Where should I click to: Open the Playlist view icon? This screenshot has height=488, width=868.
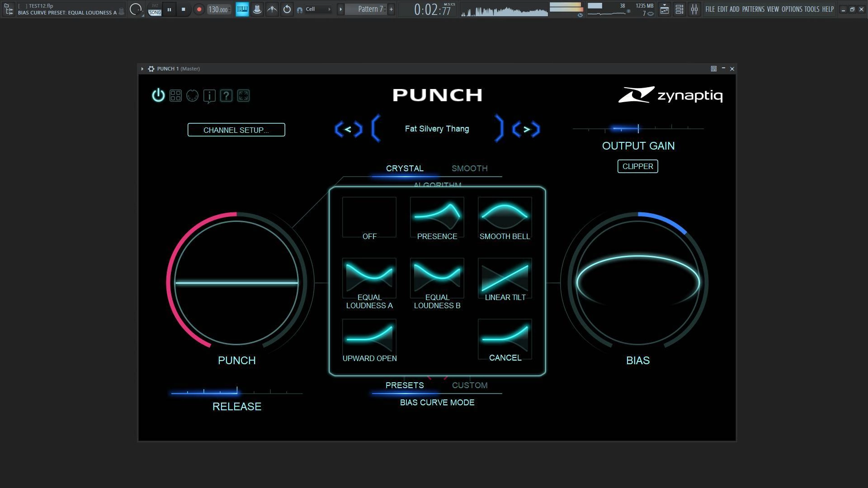pos(664,9)
